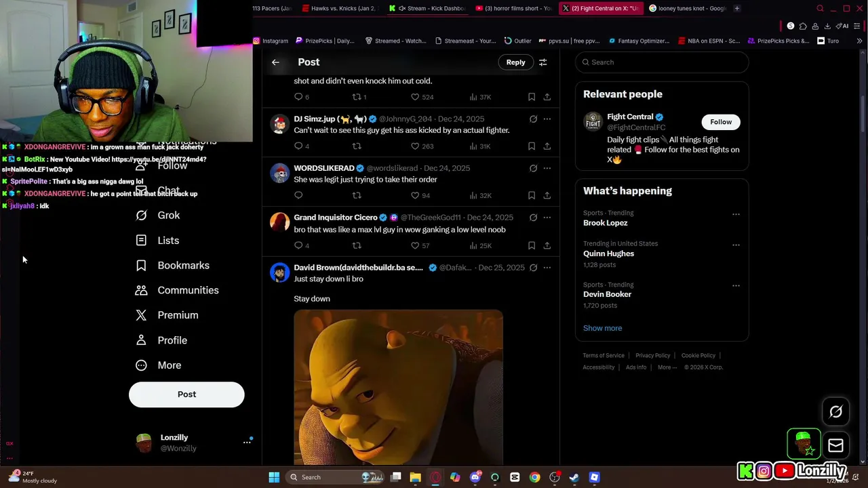Screen dimensions: 868x488
Task: Click Show more under What's happening
Action: (602, 328)
